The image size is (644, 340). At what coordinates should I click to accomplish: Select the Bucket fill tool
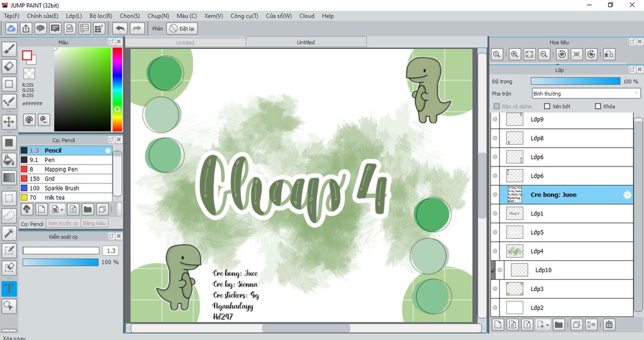pos(9,160)
